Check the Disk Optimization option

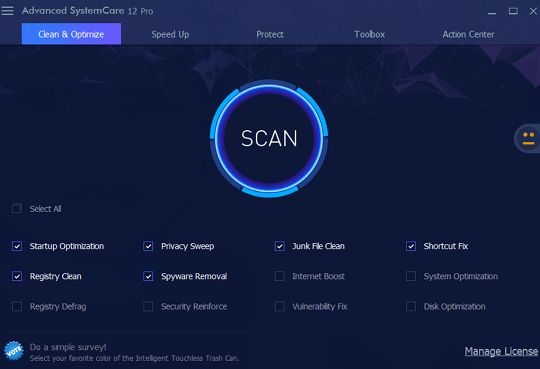point(411,306)
